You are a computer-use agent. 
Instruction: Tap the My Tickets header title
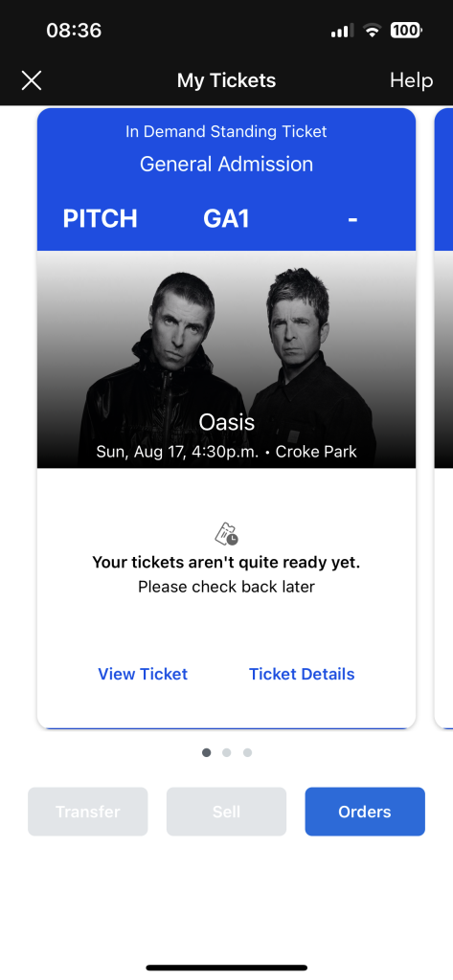pos(226,80)
